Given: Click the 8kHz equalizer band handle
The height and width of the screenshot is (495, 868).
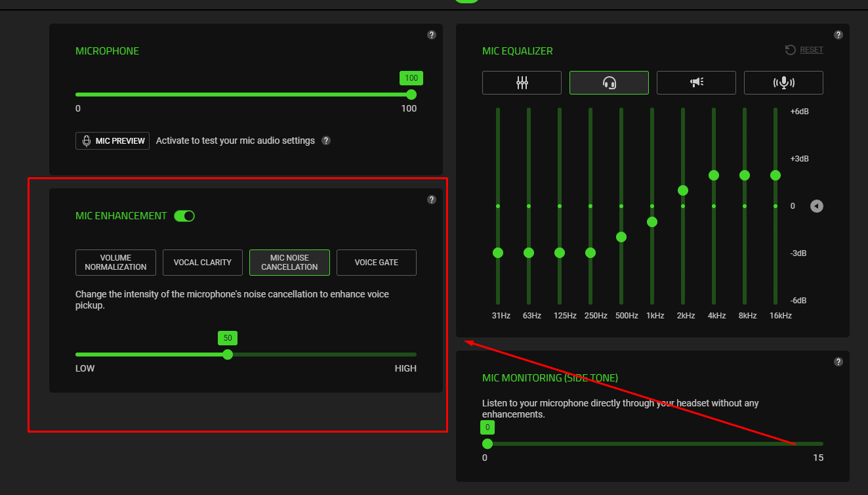Looking at the screenshot, I should point(745,175).
